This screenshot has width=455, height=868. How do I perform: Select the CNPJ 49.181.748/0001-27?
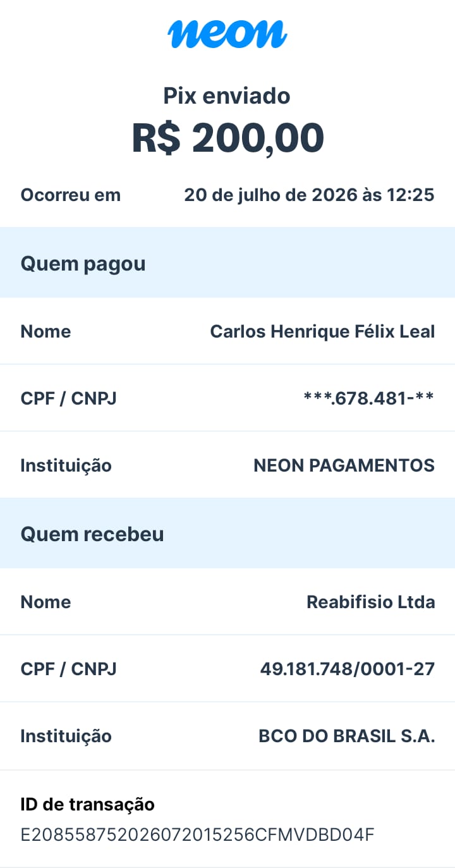tap(348, 669)
